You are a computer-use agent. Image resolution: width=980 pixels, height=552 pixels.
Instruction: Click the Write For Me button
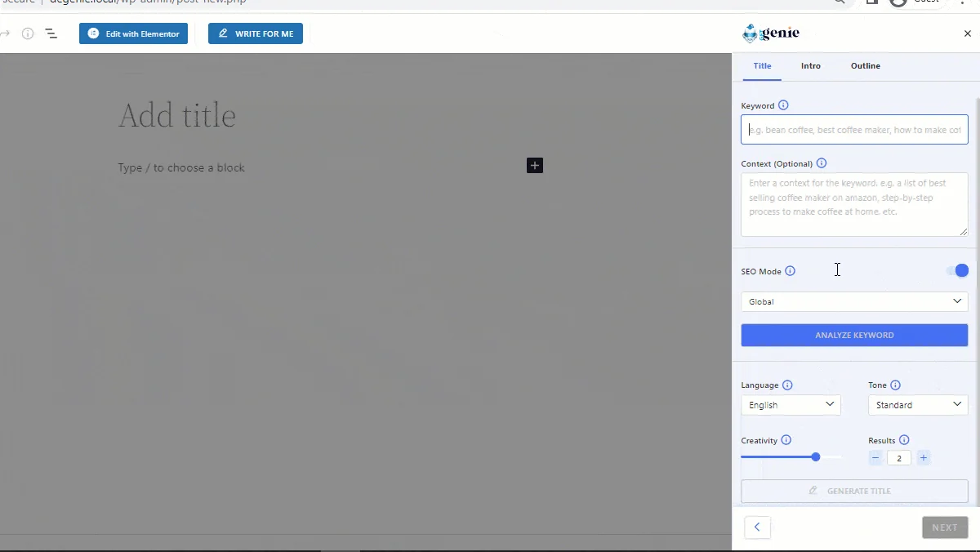(256, 33)
